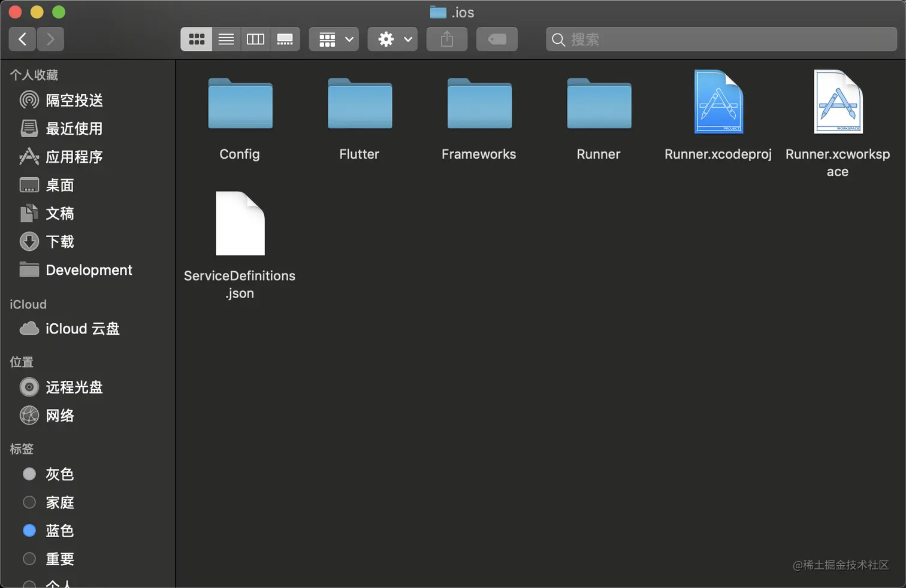This screenshot has height=588, width=906.
Task: Select the Flutter folder icon
Action: [x=360, y=104]
